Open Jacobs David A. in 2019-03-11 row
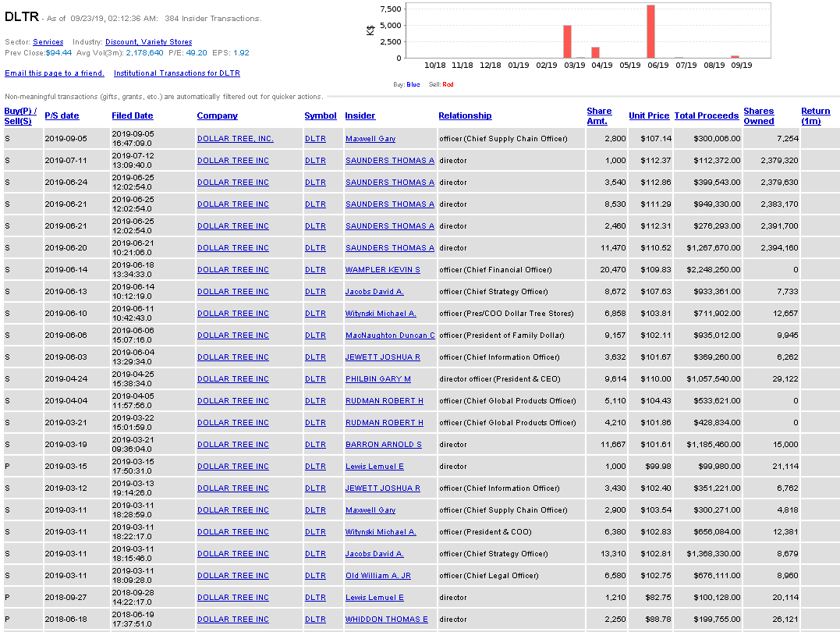This screenshot has width=840, height=632. pyautogui.click(x=374, y=554)
